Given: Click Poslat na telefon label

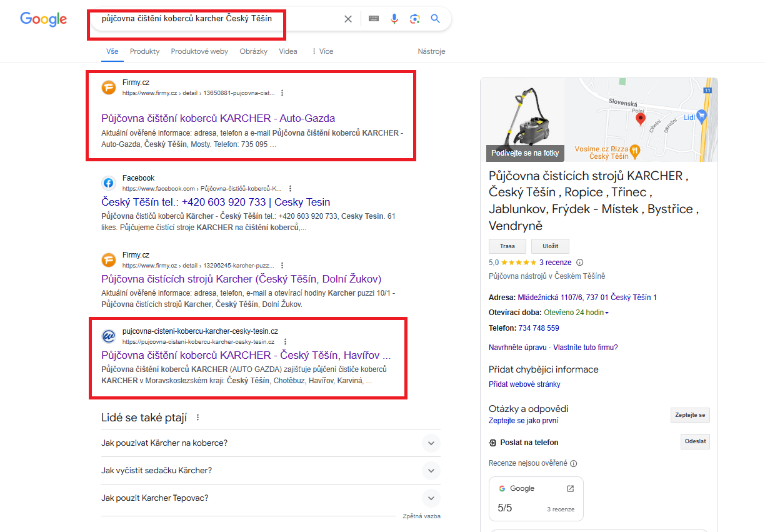Looking at the screenshot, I should tap(529, 443).
